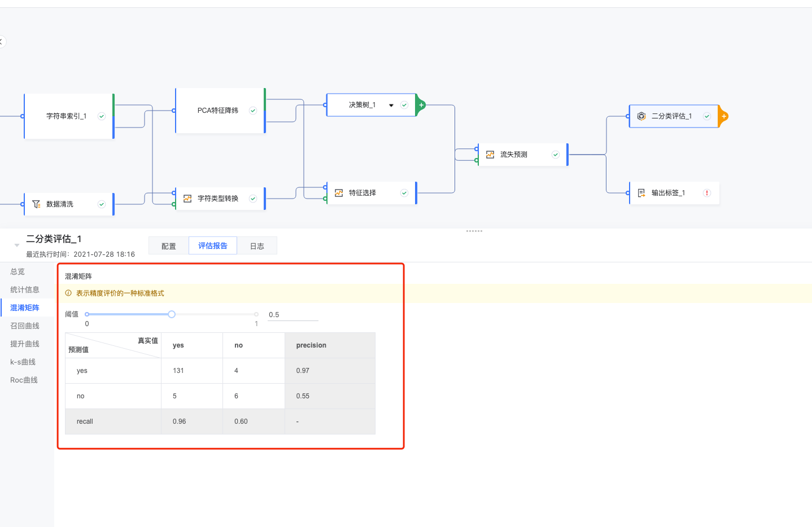The image size is (812, 527).
Task: Click the 输出标签_1 node export icon
Action: pos(641,193)
